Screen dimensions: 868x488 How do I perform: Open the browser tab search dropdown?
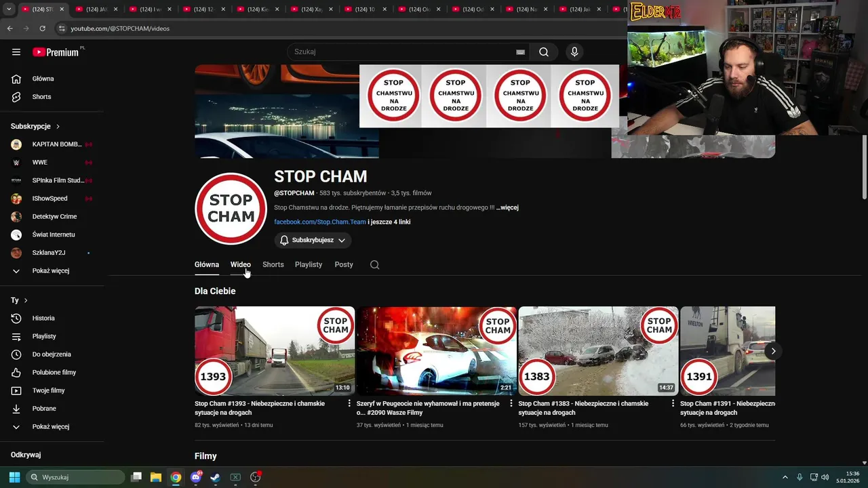click(x=9, y=9)
